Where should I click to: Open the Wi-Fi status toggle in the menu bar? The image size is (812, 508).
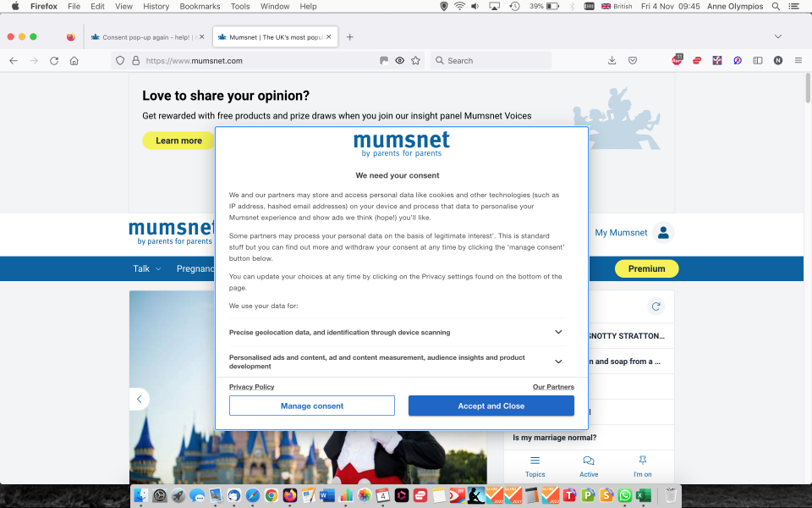tap(459, 6)
